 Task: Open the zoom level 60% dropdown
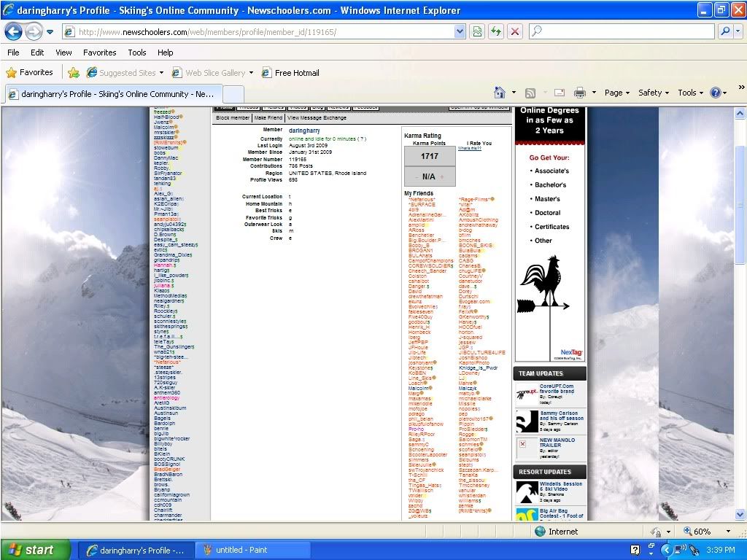(727, 532)
